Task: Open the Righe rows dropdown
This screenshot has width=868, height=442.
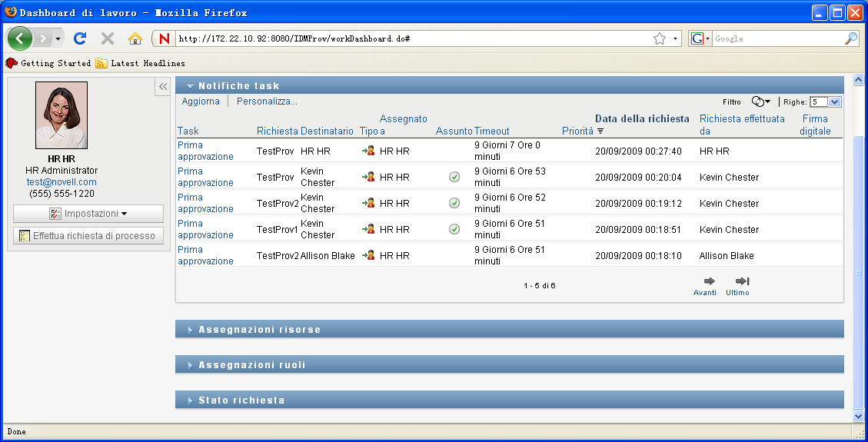Action: (826, 101)
